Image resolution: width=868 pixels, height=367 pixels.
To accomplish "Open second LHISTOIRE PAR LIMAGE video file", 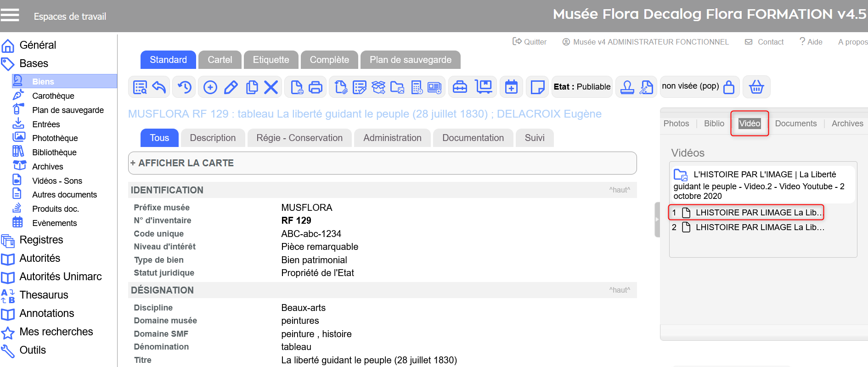I will [x=759, y=227].
